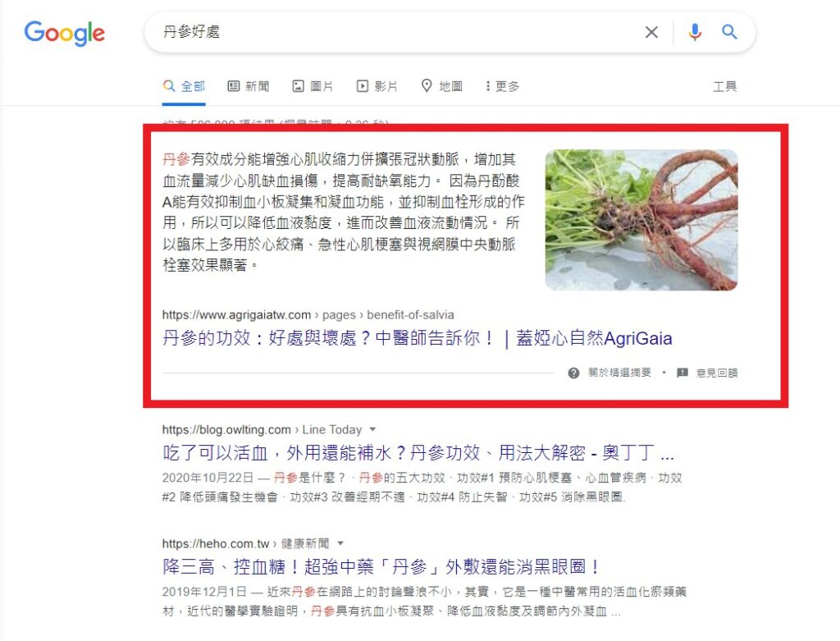The image size is (840, 641).
Task: Clear the search query with the X icon
Action: (x=651, y=32)
